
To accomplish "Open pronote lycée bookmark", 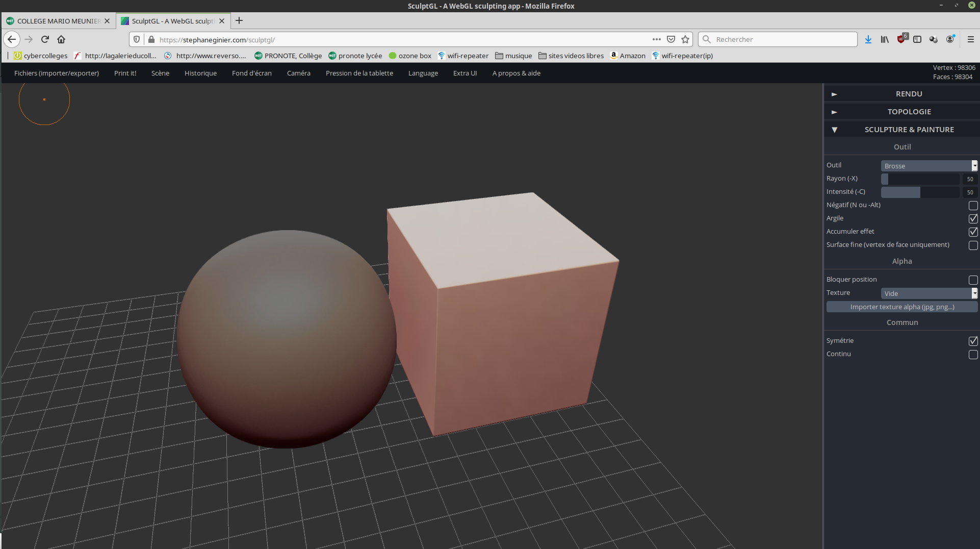I will coord(355,56).
